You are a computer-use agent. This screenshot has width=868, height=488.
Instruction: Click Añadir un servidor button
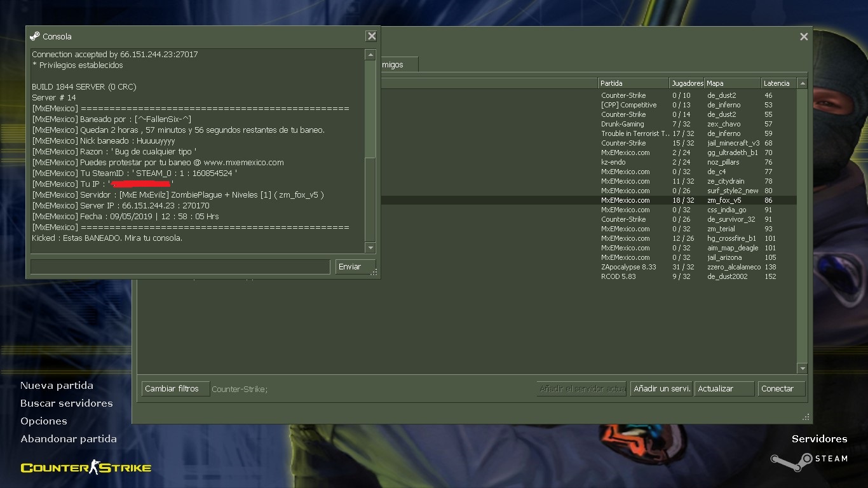[661, 389]
